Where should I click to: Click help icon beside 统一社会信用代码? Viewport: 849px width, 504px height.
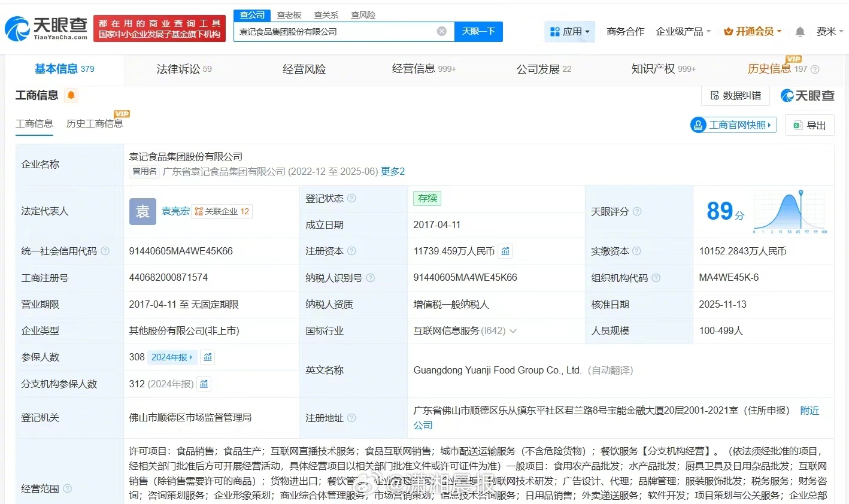point(105,251)
